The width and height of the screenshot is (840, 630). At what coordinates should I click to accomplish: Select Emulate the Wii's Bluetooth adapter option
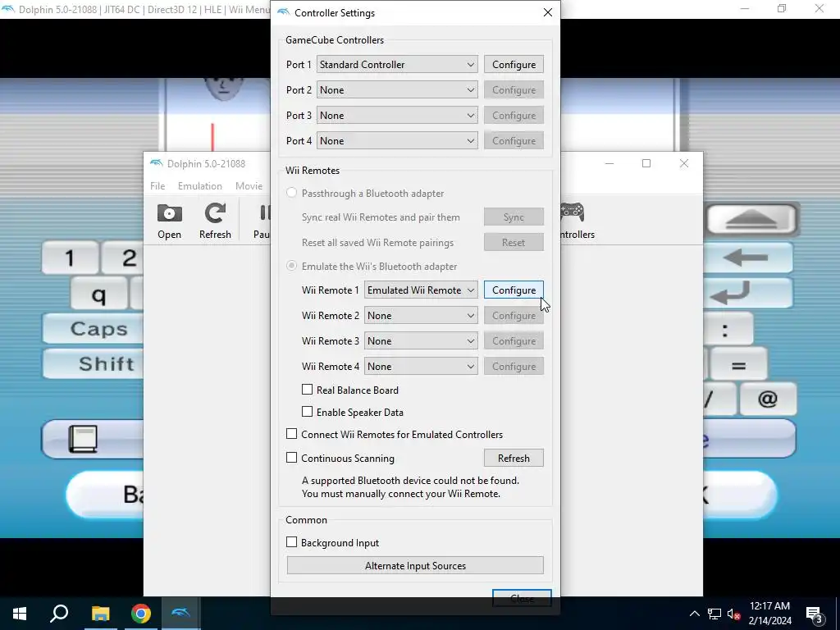[291, 266]
